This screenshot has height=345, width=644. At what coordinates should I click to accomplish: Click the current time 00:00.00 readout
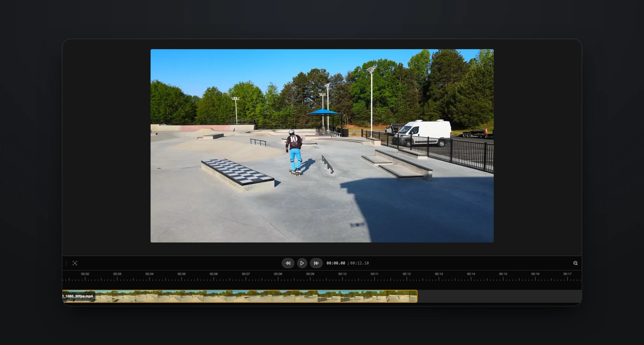(x=336, y=263)
